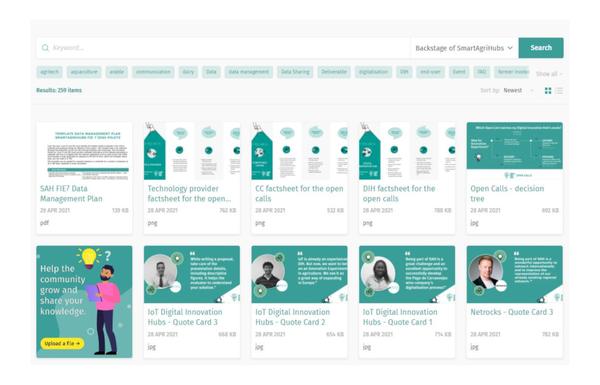Select the Deliverable tag
Image resolution: width=600 pixels, height=385 pixels.
[x=334, y=72]
